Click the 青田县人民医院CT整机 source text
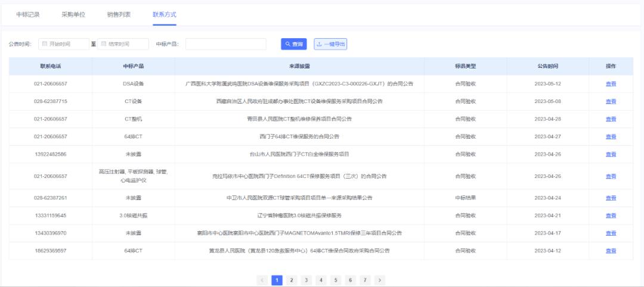Screen dimensions: 644x287 299,119
